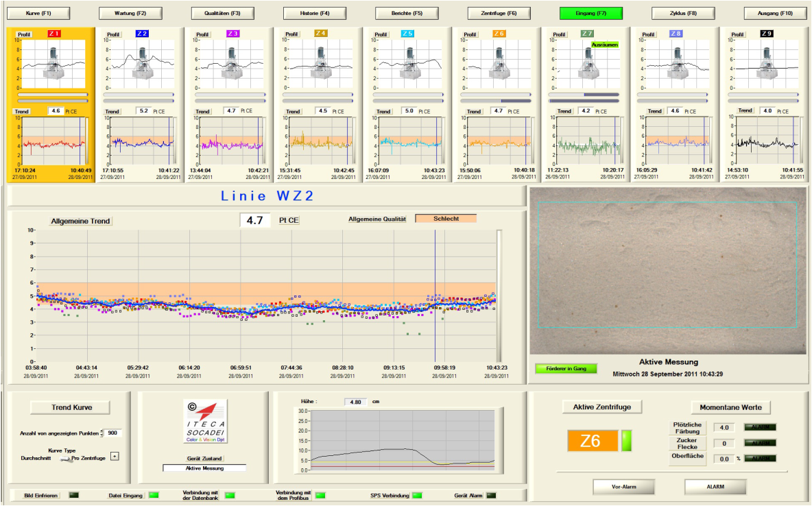Screen dimensions: 812x506
Task: Click the stepper arrows for Anzahl Punkten
Action: click(x=102, y=433)
